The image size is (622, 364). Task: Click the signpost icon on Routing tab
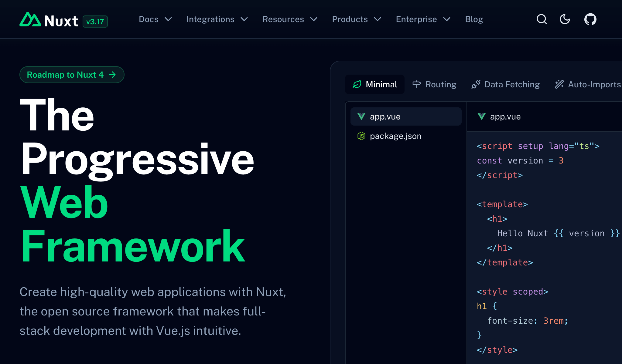pos(417,84)
